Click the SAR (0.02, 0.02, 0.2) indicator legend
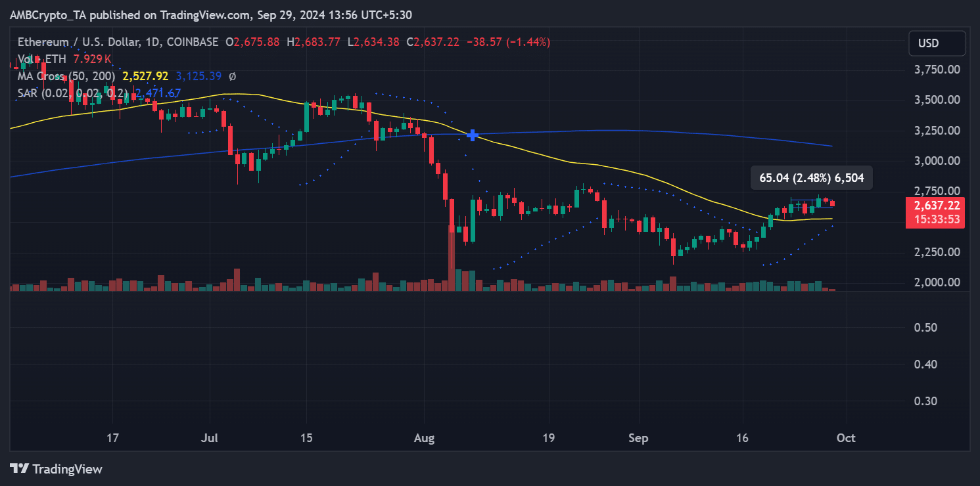The height and width of the screenshot is (486, 980). [73, 93]
